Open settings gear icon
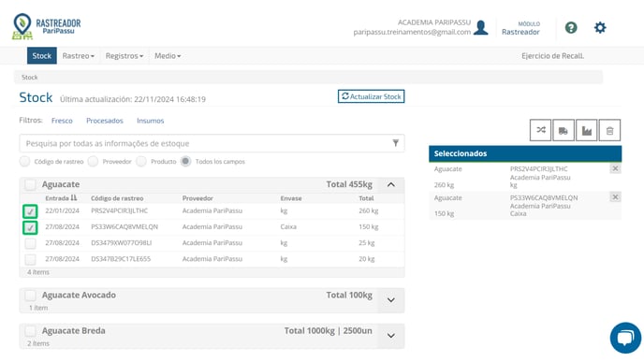The image size is (644, 362). (600, 27)
